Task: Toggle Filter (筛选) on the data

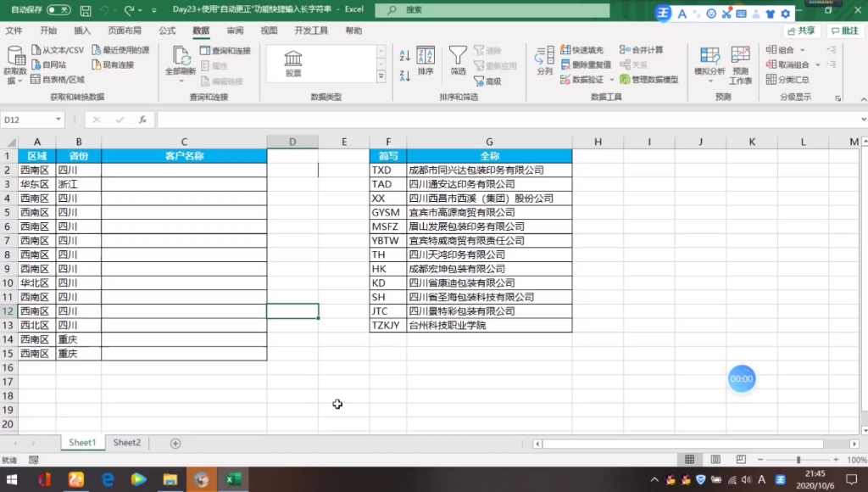Action: click(x=457, y=59)
